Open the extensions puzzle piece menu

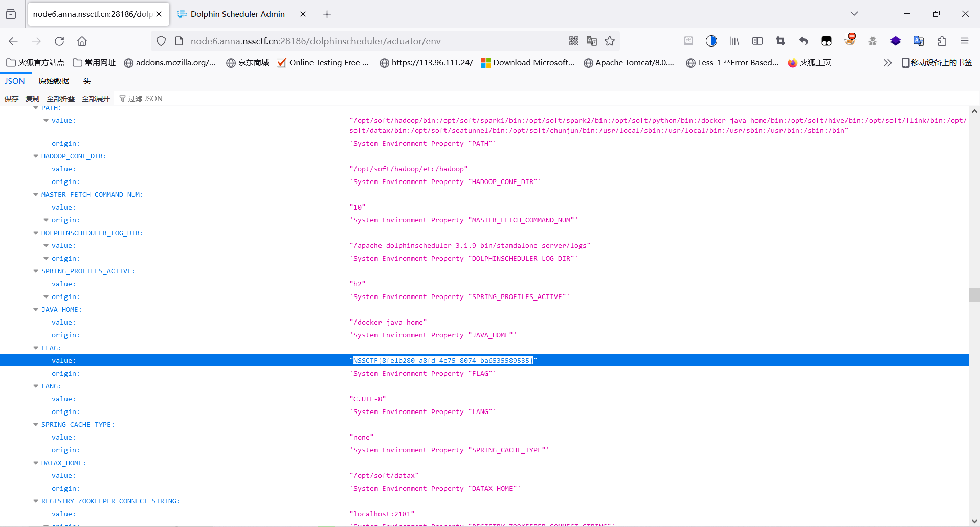pos(942,41)
